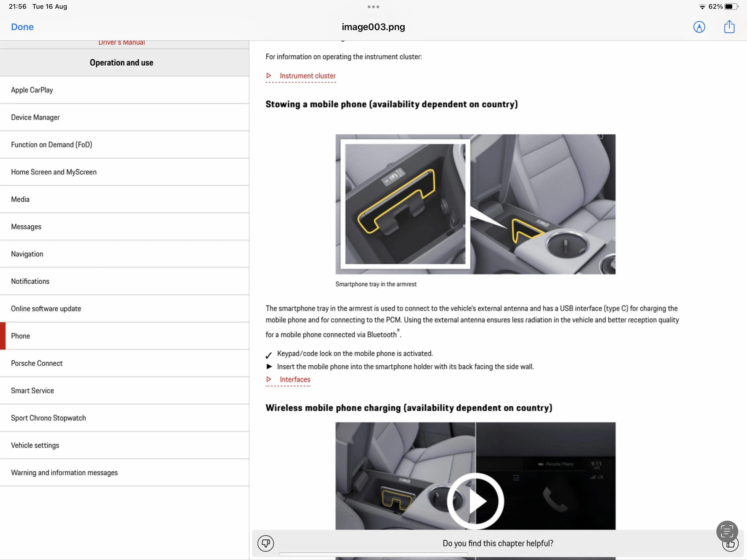Tap the status bar clock 21:56
This screenshot has width=747, height=560.
[x=17, y=7]
